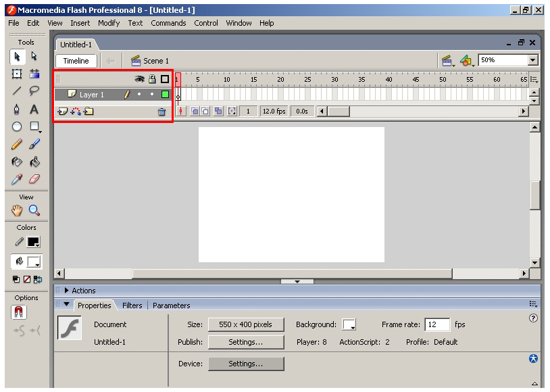Screen dimensions: 550x392
Task: Select the Eraser tool
Action: click(34, 179)
